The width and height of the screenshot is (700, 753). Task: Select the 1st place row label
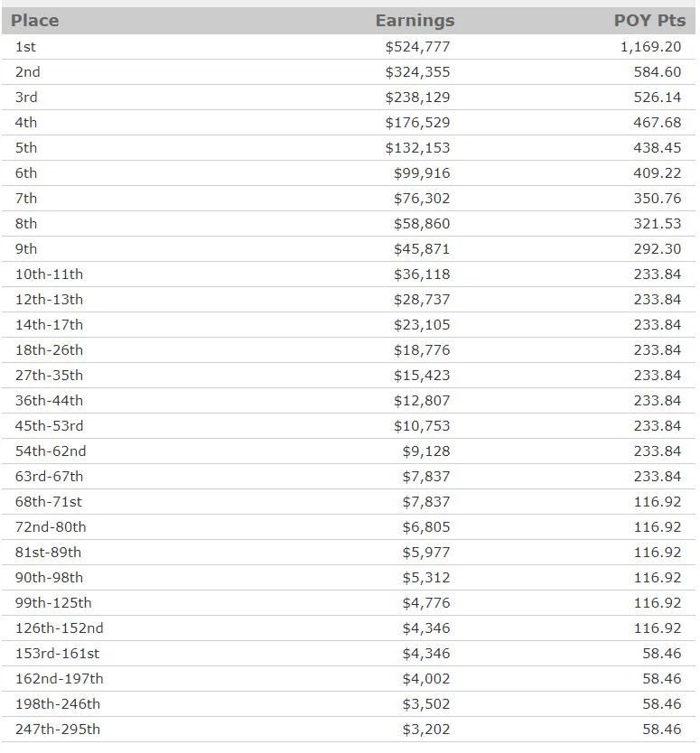(26, 47)
